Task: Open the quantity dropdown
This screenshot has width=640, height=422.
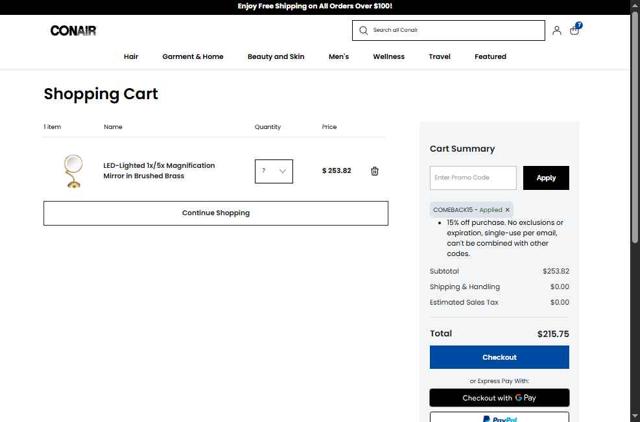Action: 274,171
